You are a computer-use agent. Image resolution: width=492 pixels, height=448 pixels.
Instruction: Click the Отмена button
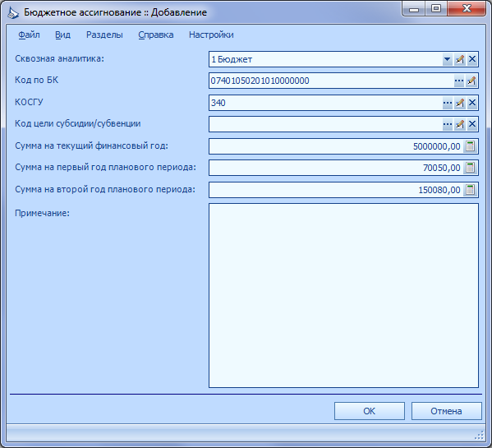tap(446, 411)
